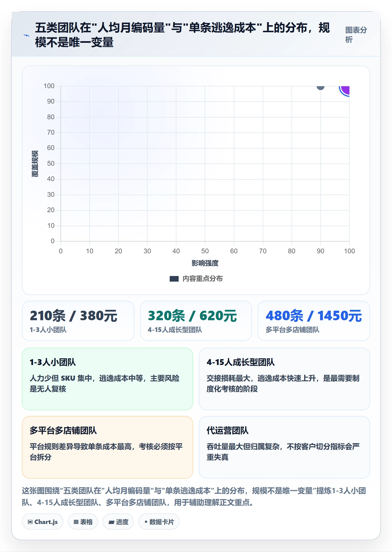Click the lightning bolt icon beside the title
392x552 pixels.
point(27,35)
